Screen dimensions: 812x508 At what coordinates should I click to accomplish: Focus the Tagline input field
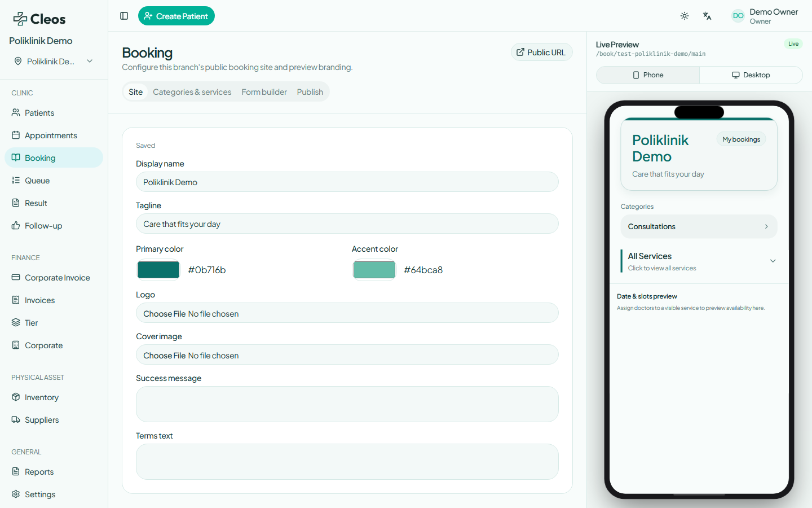pyautogui.click(x=347, y=224)
